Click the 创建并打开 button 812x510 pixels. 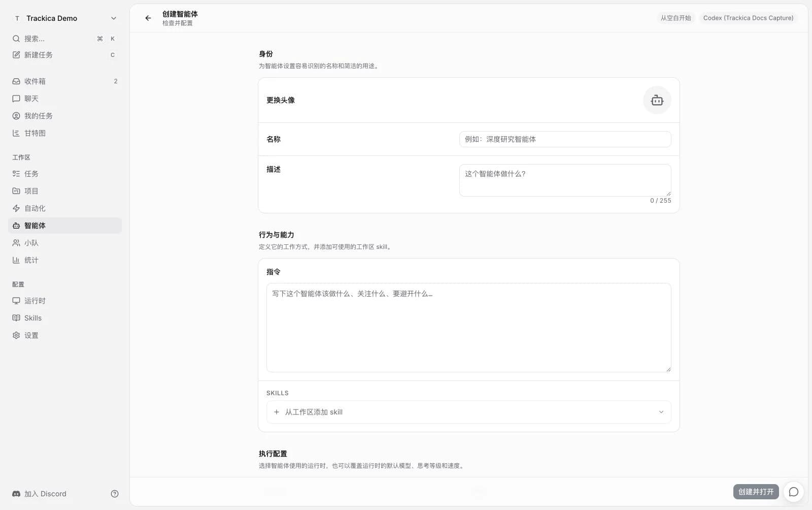(756, 492)
